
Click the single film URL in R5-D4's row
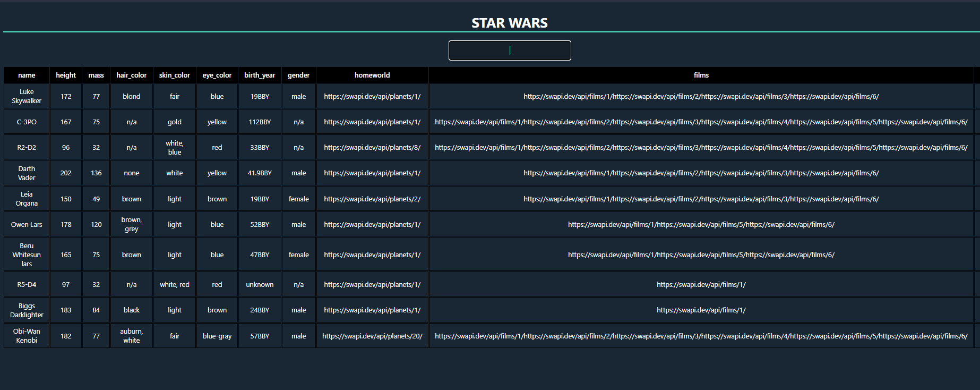[x=701, y=284]
